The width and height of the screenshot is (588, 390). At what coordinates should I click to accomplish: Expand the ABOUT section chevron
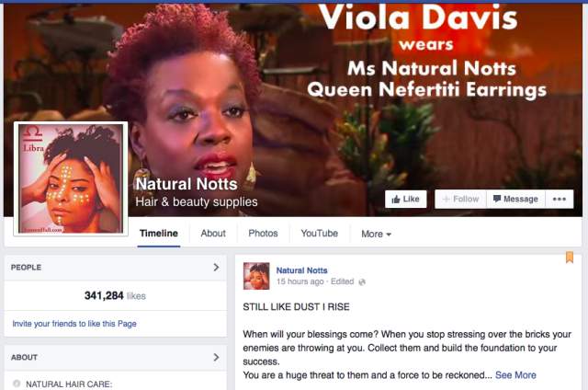(x=216, y=357)
